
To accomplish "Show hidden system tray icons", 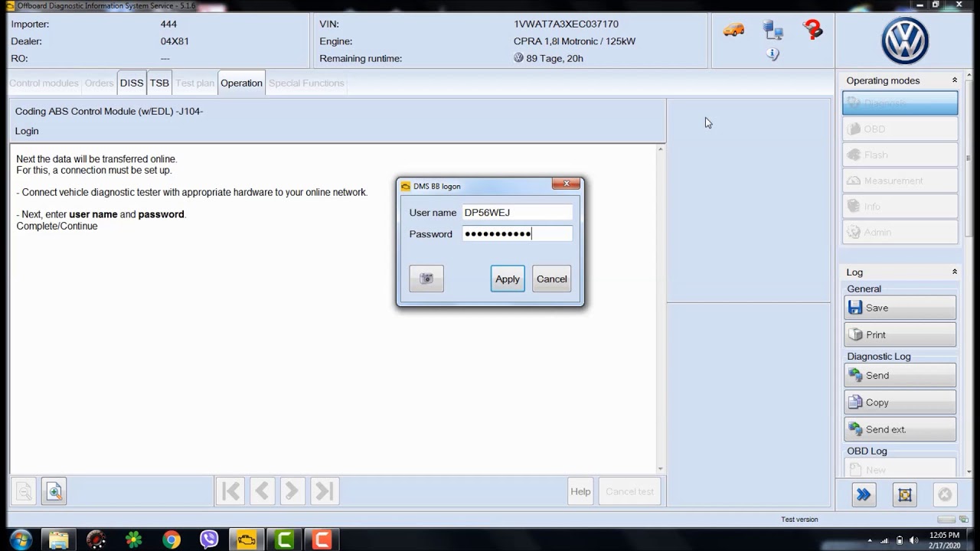I will [x=870, y=540].
